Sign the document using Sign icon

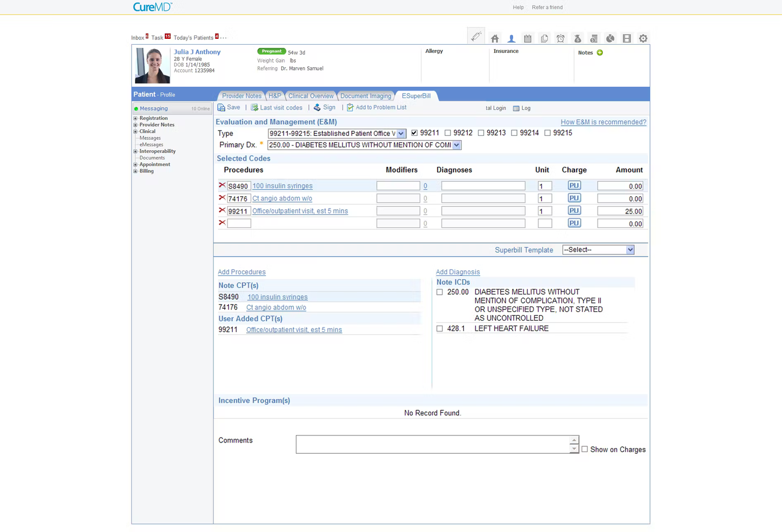click(324, 107)
